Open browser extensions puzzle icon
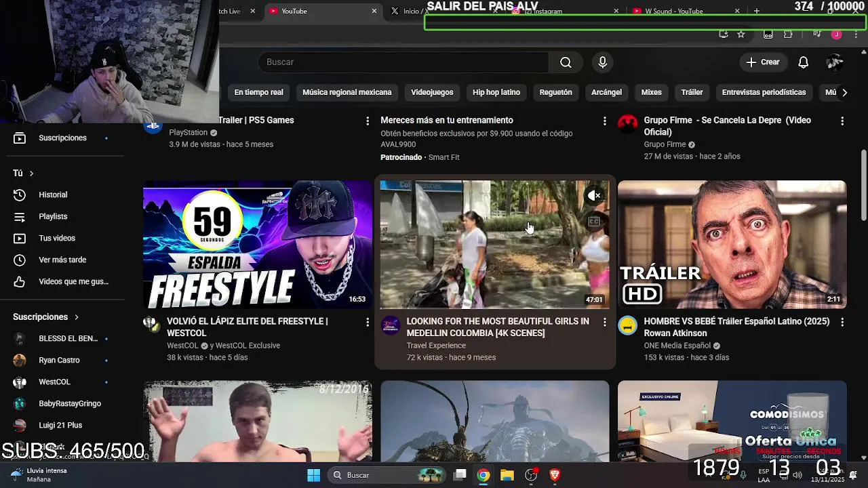Viewport: 868px width, 488px height. [x=788, y=35]
